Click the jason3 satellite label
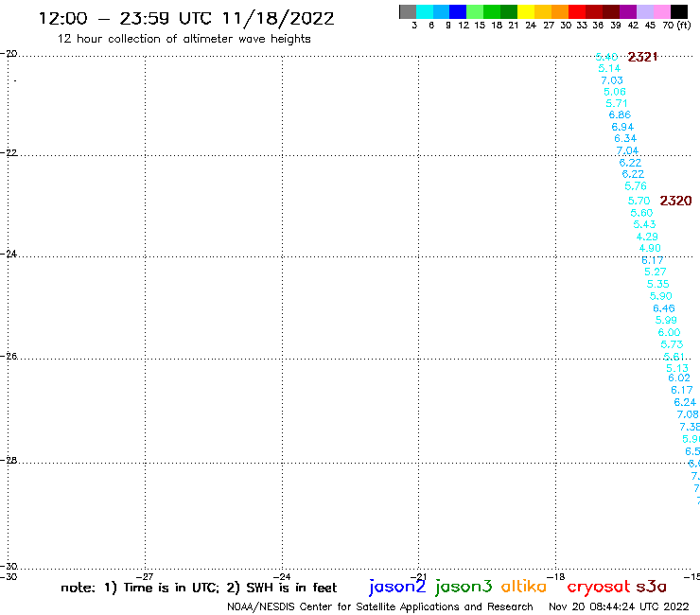 pyautogui.click(x=464, y=588)
